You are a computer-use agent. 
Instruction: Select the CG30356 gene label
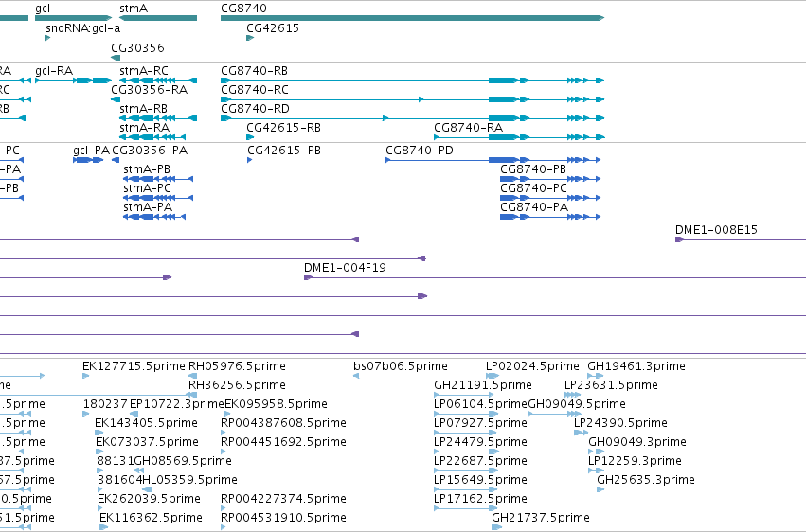pyautogui.click(x=137, y=47)
